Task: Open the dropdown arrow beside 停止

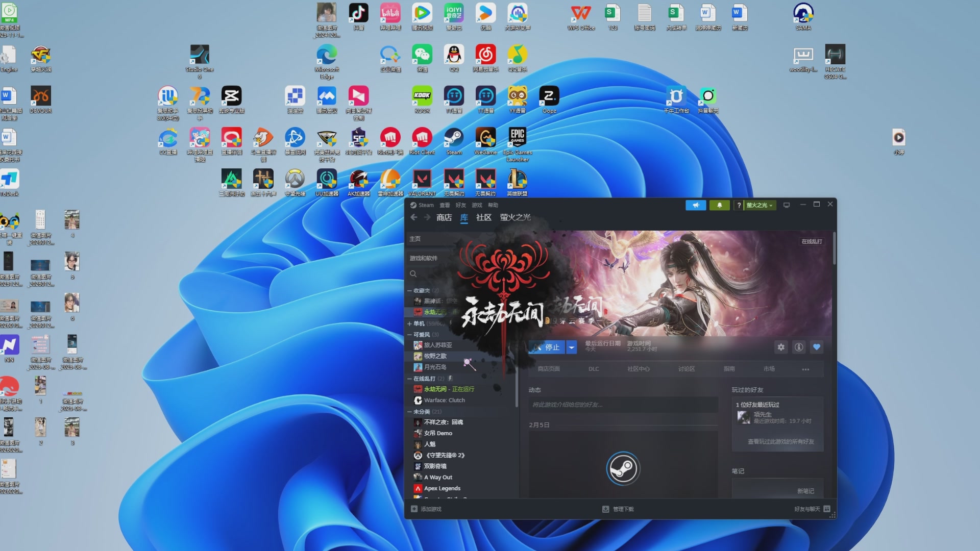Action: (572, 347)
